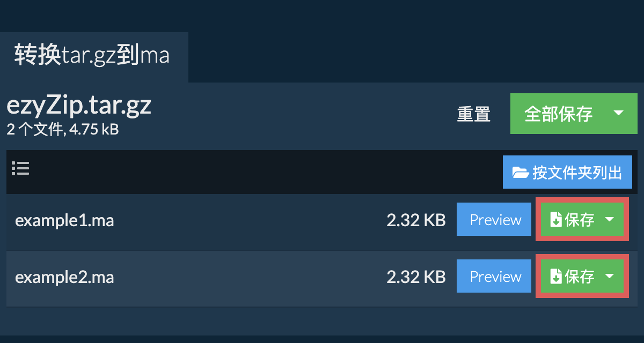Preview the example1.ma file
Image resolution: width=644 pixels, height=343 pixels.
pos(495,220)
